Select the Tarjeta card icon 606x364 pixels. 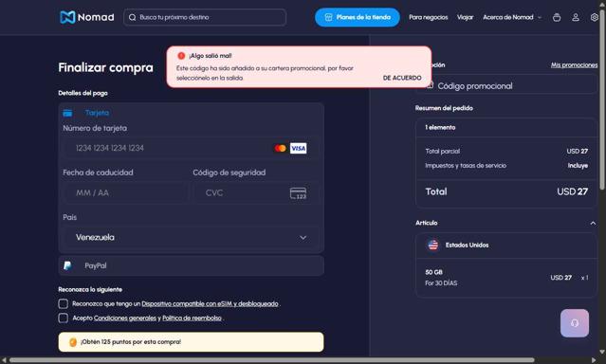(67, 113)
